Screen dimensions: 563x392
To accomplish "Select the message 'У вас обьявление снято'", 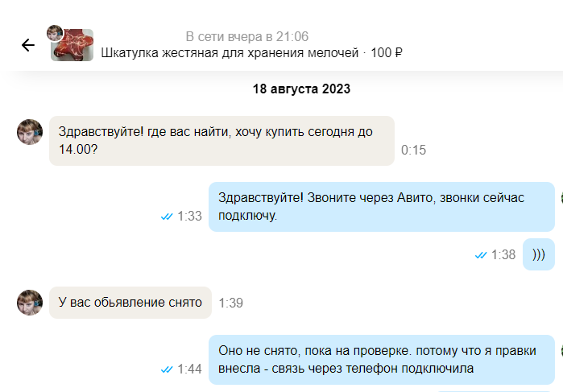I will [130, 303].
